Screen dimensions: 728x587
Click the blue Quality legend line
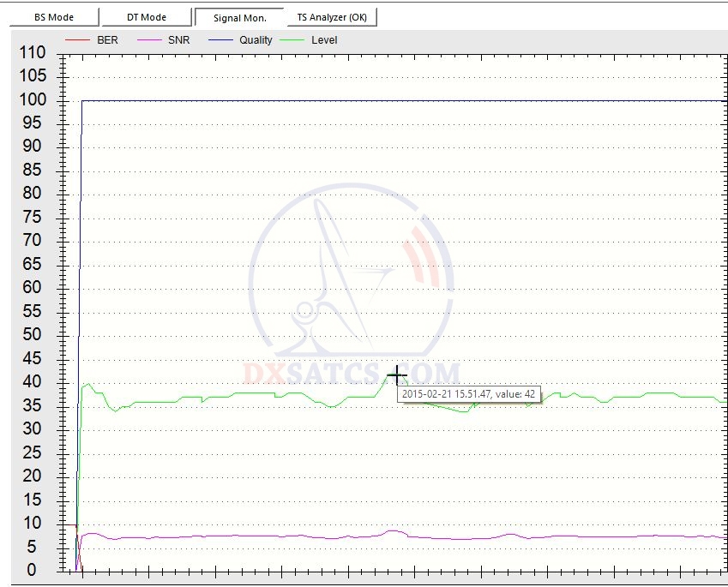tap(220, 40)
